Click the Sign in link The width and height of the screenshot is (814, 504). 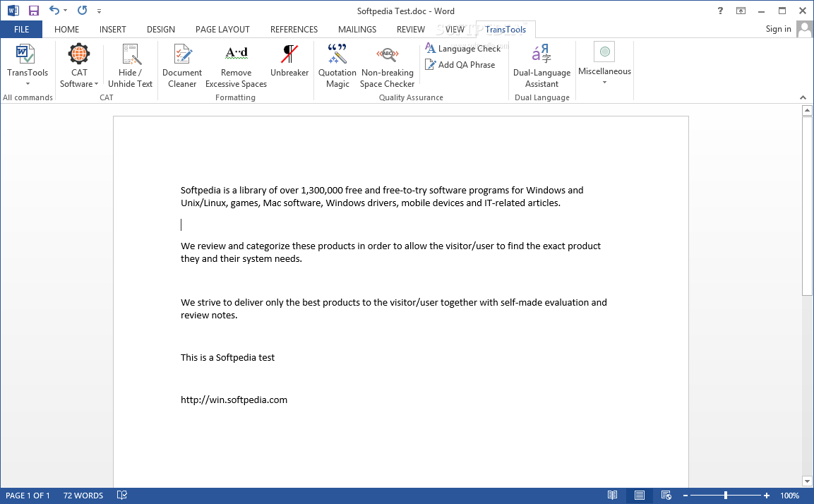click(778, 29)
